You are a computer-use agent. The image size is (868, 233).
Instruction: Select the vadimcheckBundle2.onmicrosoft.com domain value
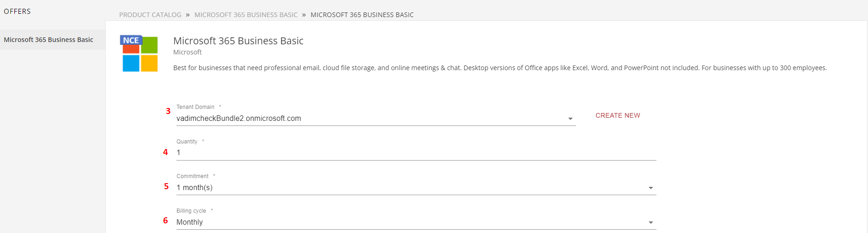(239, 119)
